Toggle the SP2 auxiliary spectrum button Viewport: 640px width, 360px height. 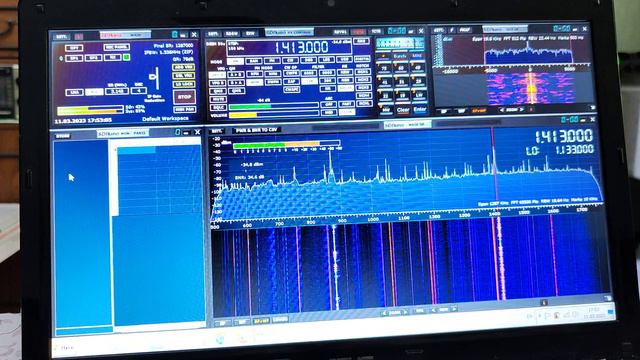[93, 58]
